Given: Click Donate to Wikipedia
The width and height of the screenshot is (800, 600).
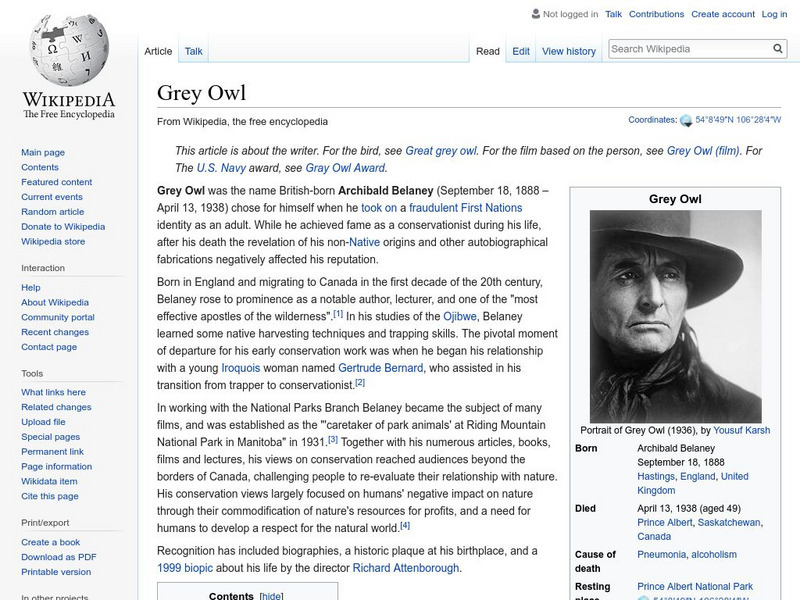Looking at the screenshot, I should (x=63, y=226).
